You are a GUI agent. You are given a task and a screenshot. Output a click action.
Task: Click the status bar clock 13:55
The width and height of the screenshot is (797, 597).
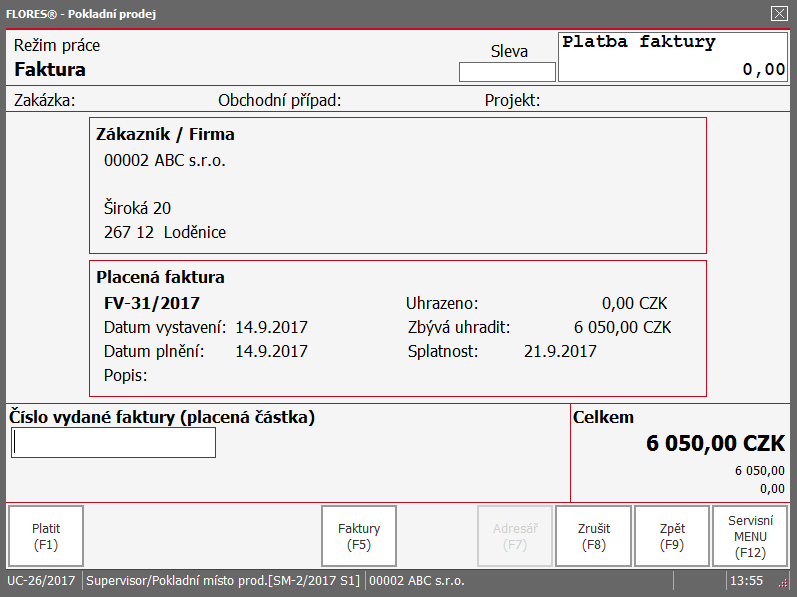click(x=747, y=580)
